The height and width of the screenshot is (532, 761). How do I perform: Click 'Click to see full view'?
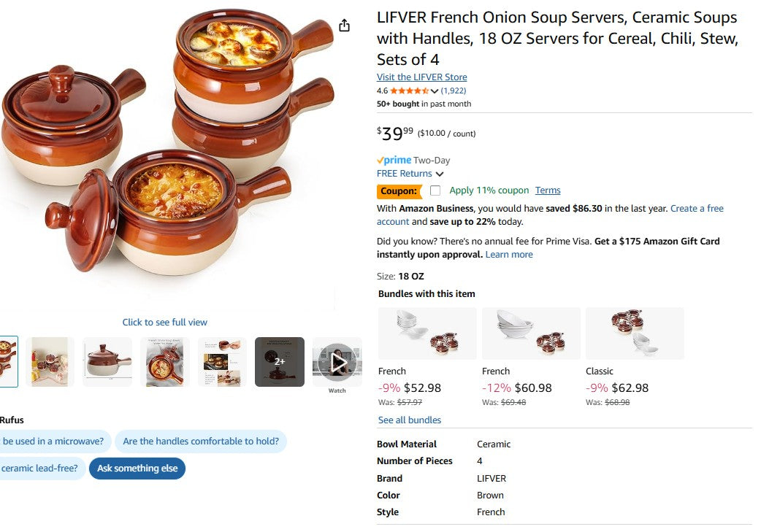click(164, 322)
